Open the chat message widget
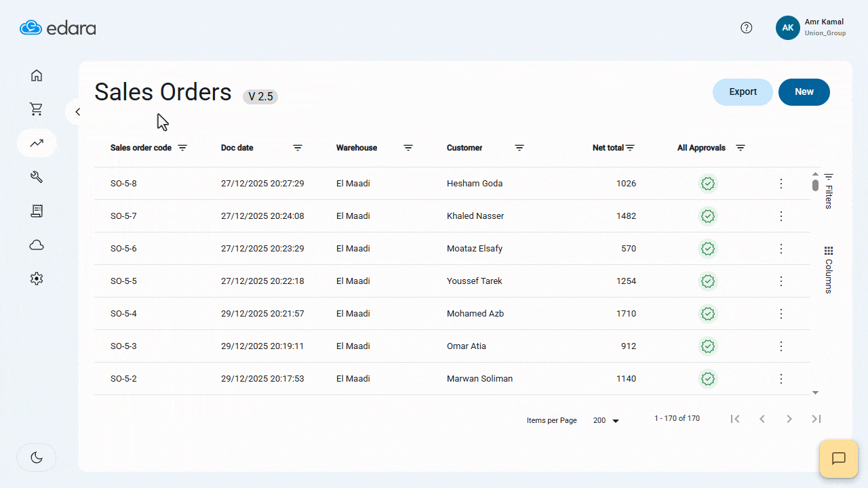This screenshot has width=868, height=488. click(839, 459)
